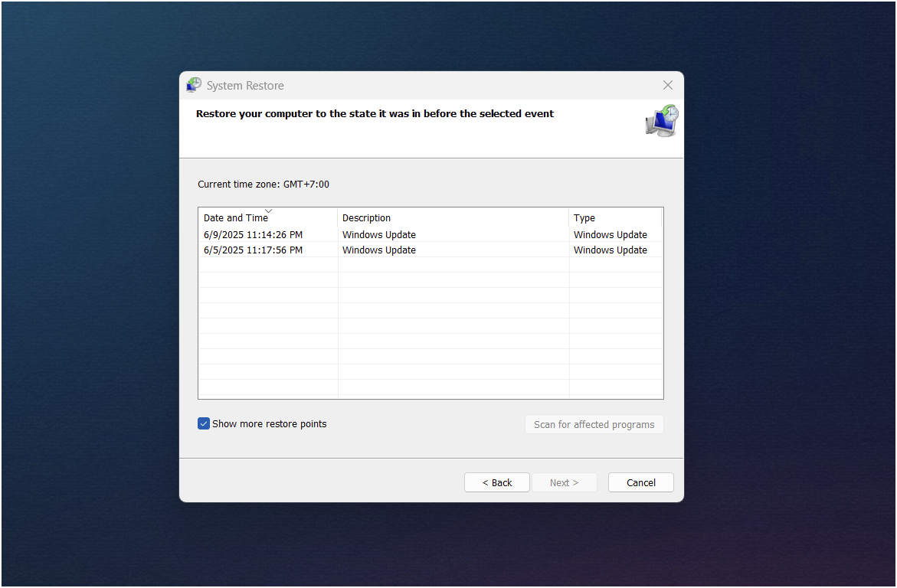Click the Restore your computer heading text

375,114
